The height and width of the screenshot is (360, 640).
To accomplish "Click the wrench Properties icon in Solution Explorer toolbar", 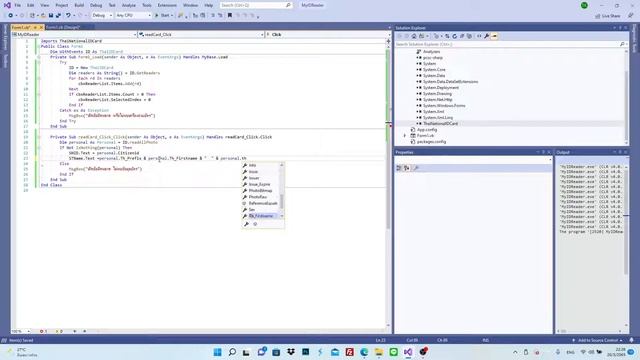I will 487,36.
